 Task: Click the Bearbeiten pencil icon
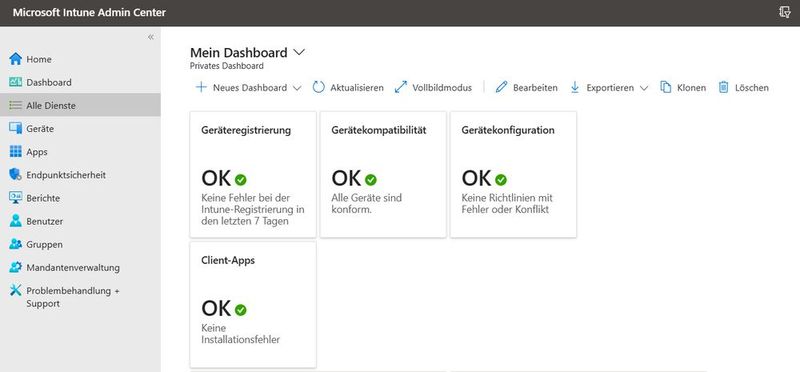[502, 88]
